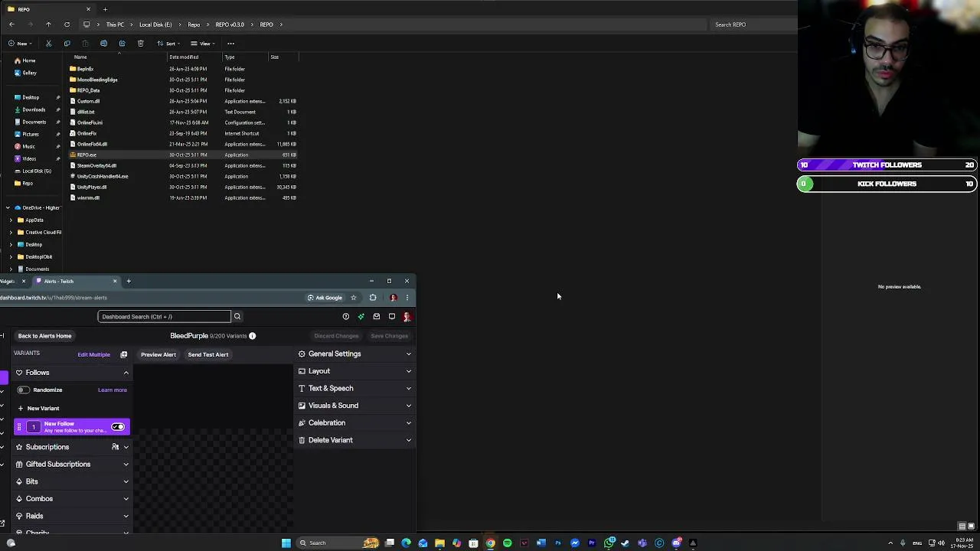Image resolution: width=980 pixels, height=551 pixels.
Task: Click the Dashboard Search magnifier icon
Action: (237, 317)
